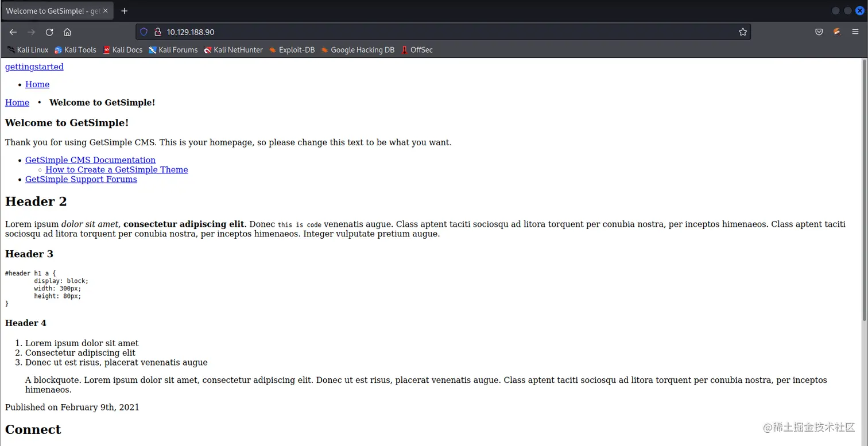Click the Header 3 heading

pyautogui.click(x=29, y=254)
